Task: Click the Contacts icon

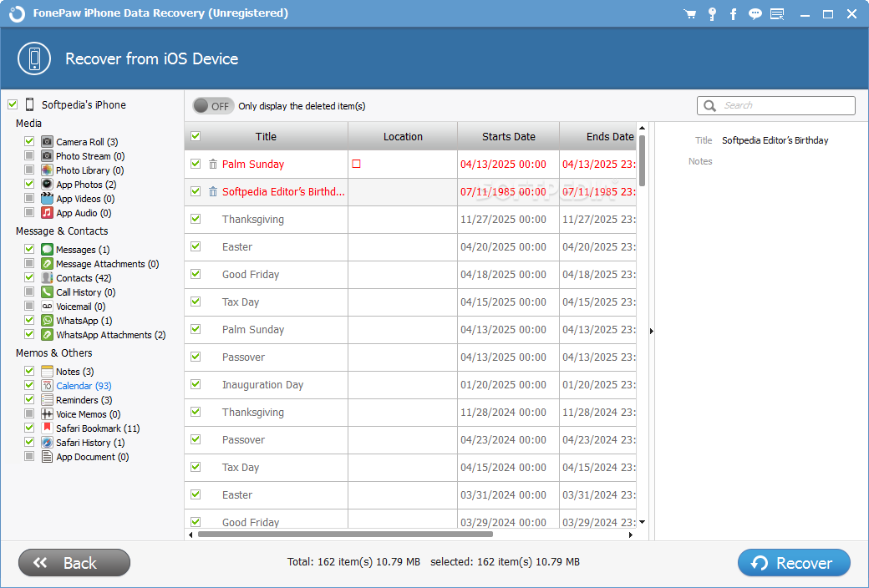Action: (47, 277)
